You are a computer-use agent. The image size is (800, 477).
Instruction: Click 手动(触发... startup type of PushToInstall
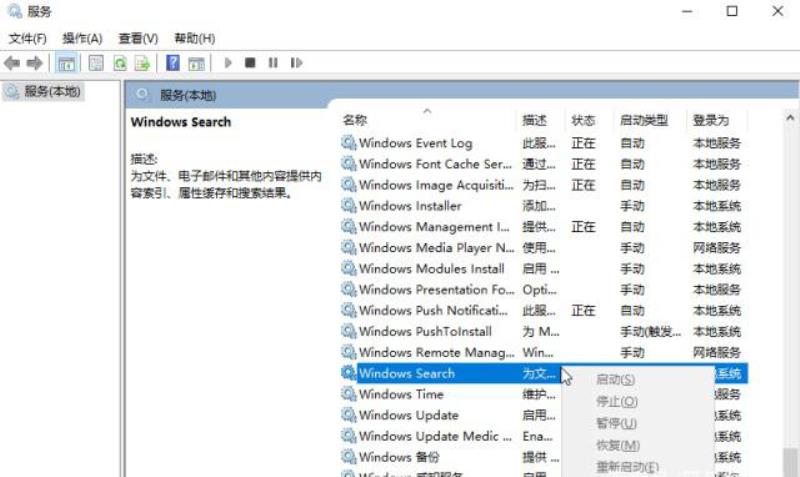point(650,332)
